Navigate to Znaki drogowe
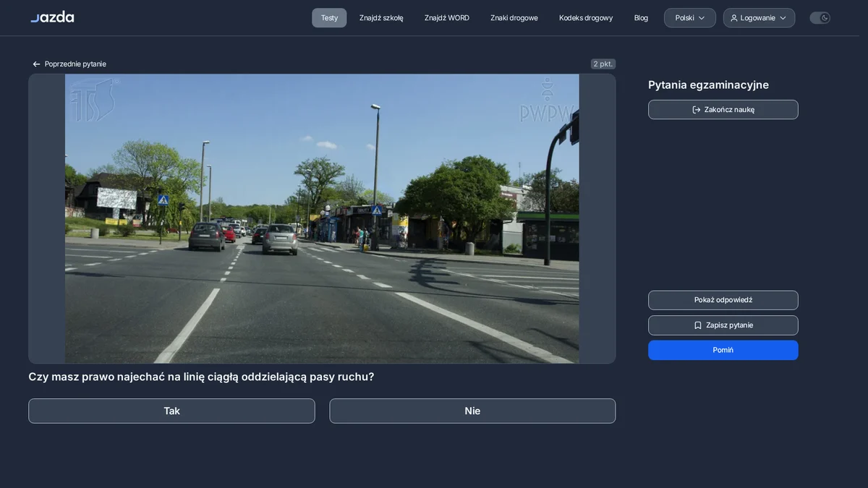868x488 pixels. point(514,18)
